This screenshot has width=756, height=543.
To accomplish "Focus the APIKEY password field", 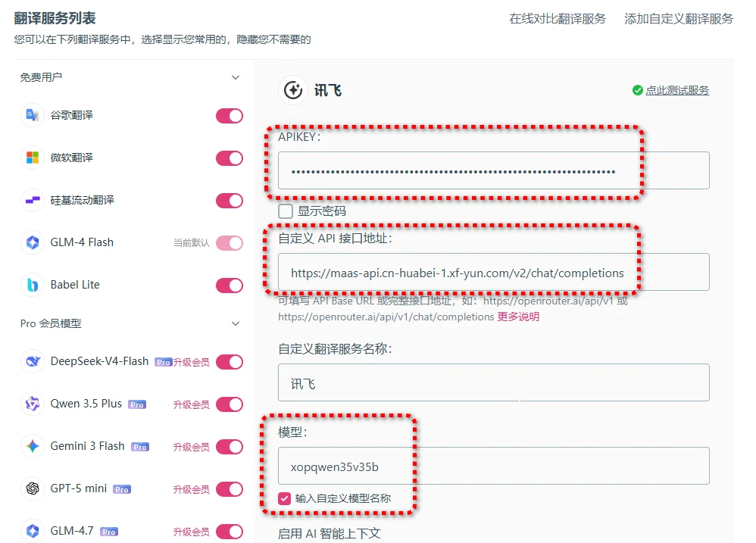I will pyautogui.click(x=494, y=170).
